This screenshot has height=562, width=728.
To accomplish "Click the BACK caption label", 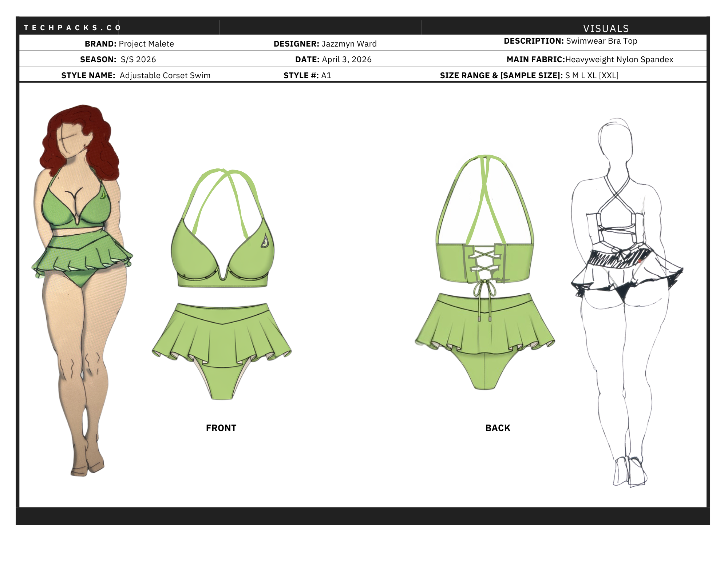I will [498, 428].
